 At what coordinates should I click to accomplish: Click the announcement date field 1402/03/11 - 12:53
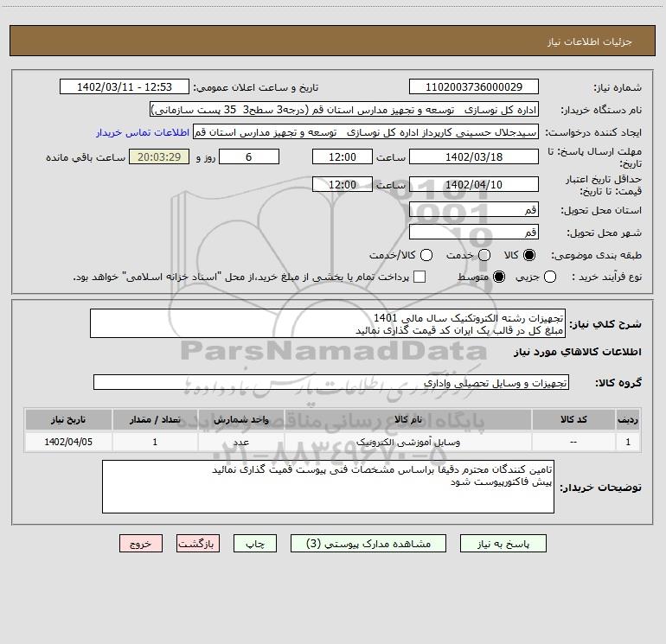pos(125,87)
